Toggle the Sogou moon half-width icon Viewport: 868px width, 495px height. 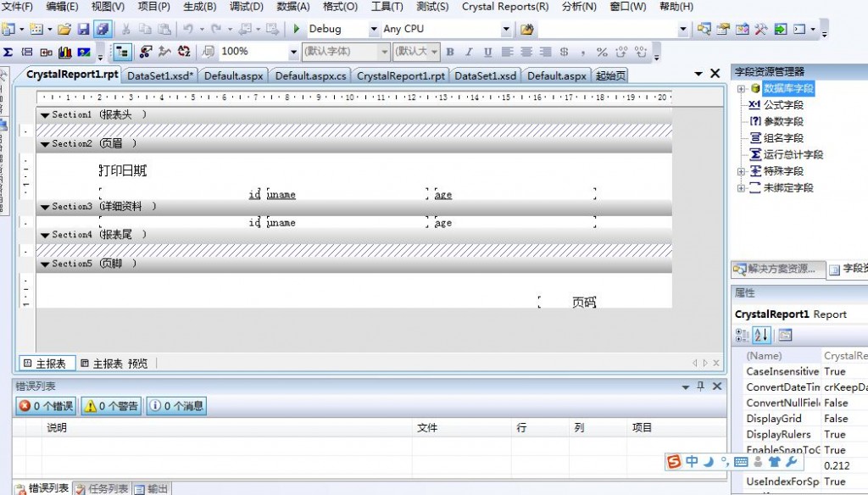pos(709,461)
